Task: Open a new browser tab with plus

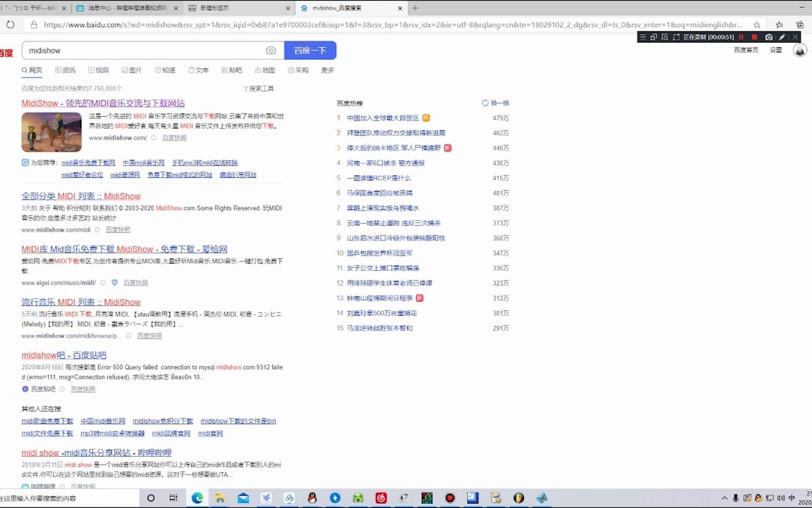Action: pos(415,8)
